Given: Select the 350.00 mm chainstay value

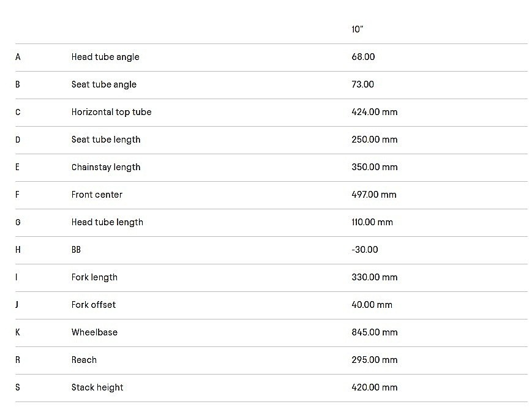Looking at the screenshot, I should click(374, 167).
